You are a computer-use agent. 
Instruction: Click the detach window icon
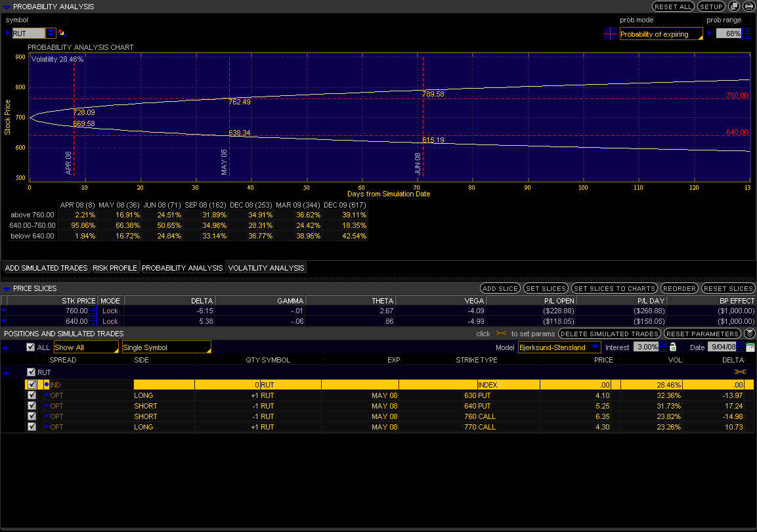(734, 7)
